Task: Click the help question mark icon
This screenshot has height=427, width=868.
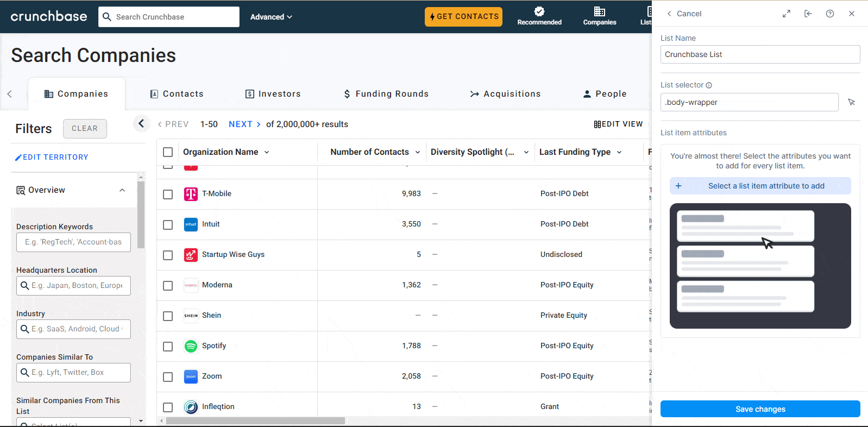Action: coord(829,14)
